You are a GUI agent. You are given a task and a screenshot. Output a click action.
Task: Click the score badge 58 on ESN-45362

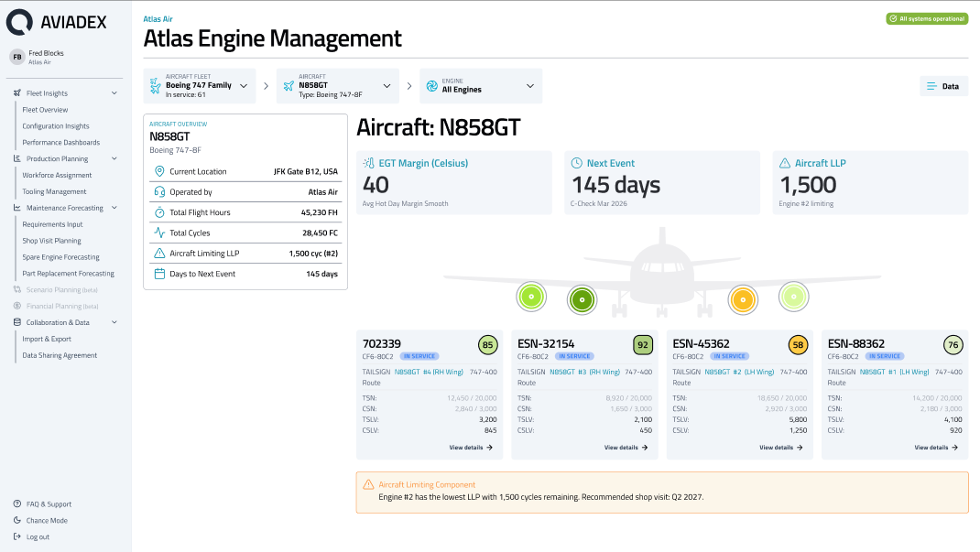pyautogui.click(x=797, y=345)
